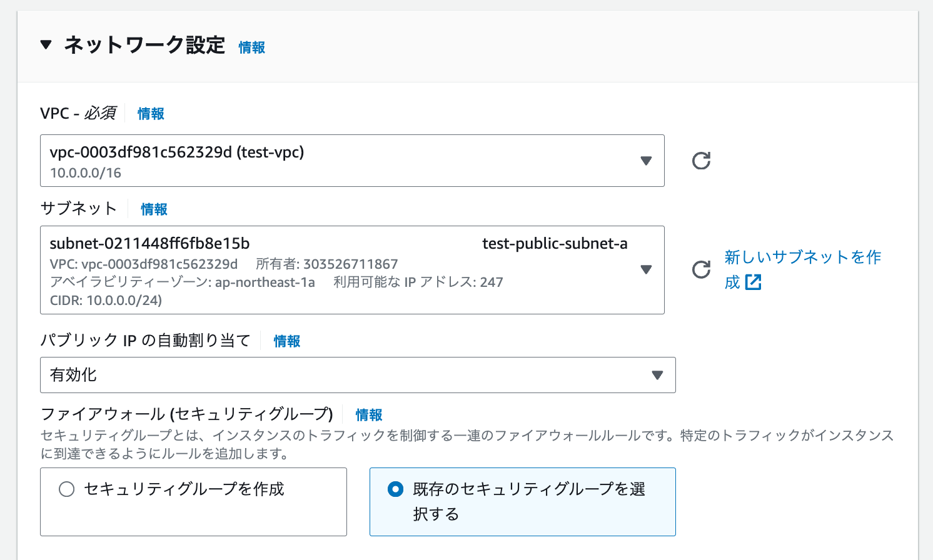
Task: Click the subnet name test-public-subnet-a
Action: (555, 244)
